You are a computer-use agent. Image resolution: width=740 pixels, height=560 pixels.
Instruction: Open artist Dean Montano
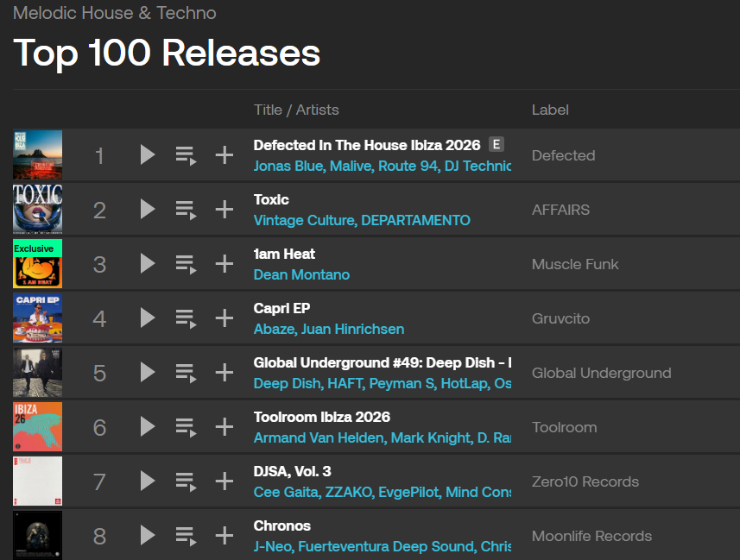coord(301,274)
